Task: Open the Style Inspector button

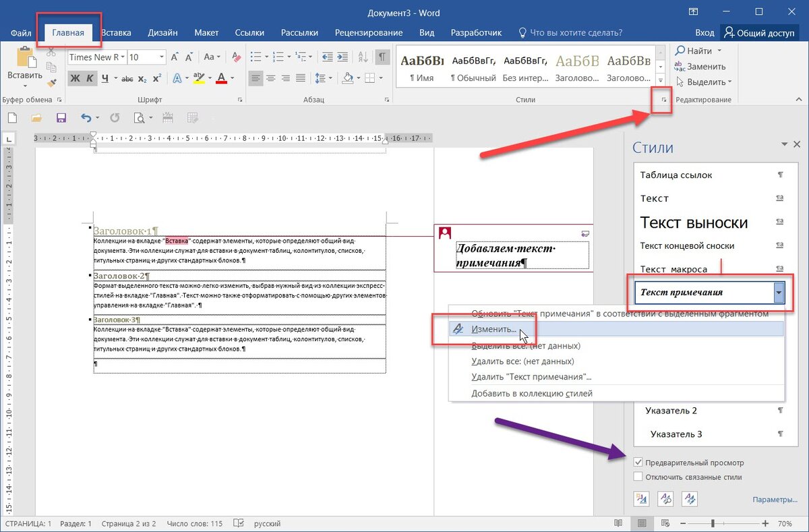Action: coord(666,498)
